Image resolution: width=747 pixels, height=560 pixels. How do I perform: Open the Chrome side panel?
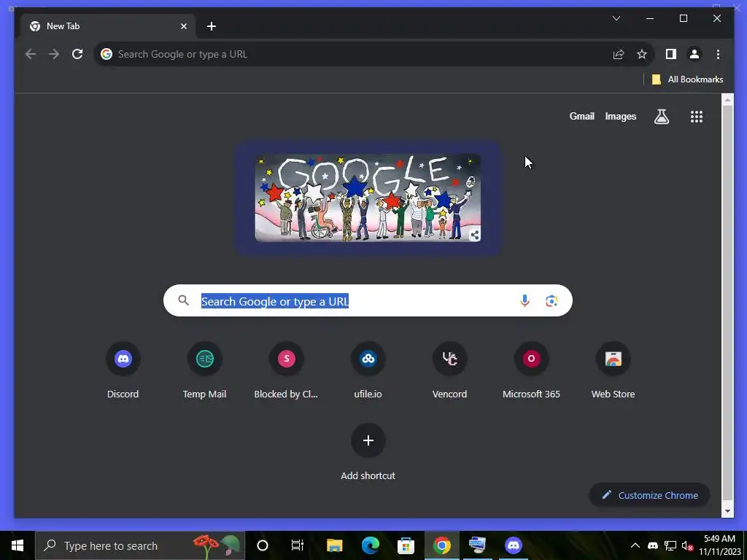click(671, 54)
